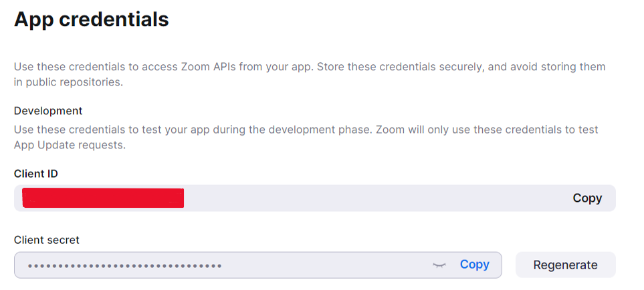Click the Client ID label
The height and width of the screenshot is (290, 644).
[x=35, y=174]
